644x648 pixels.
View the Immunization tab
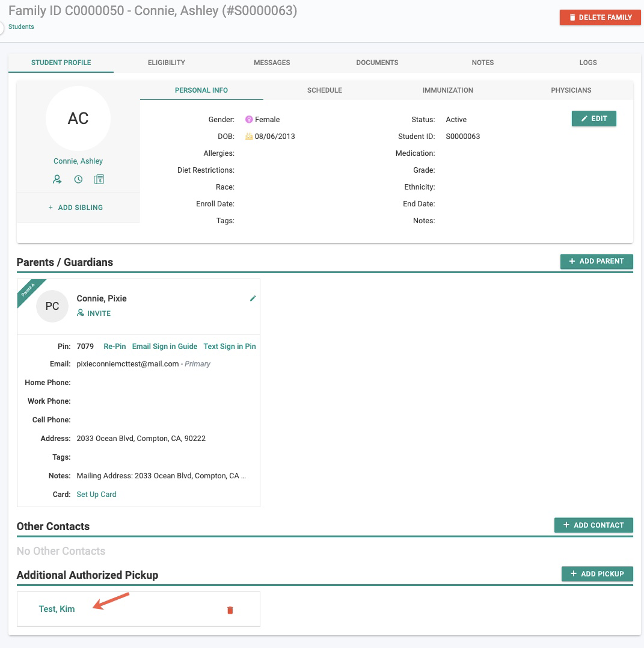447,90
